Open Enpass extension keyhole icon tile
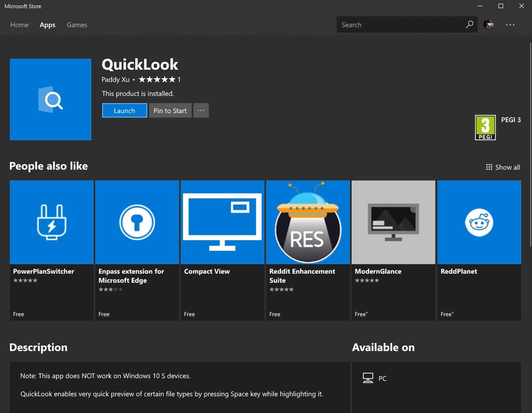 point(137,222)
